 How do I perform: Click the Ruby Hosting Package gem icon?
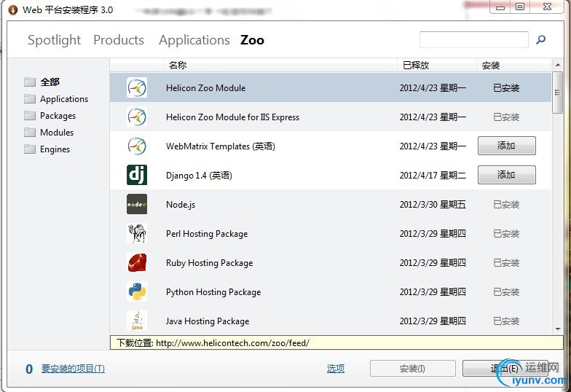pos(136,262)
